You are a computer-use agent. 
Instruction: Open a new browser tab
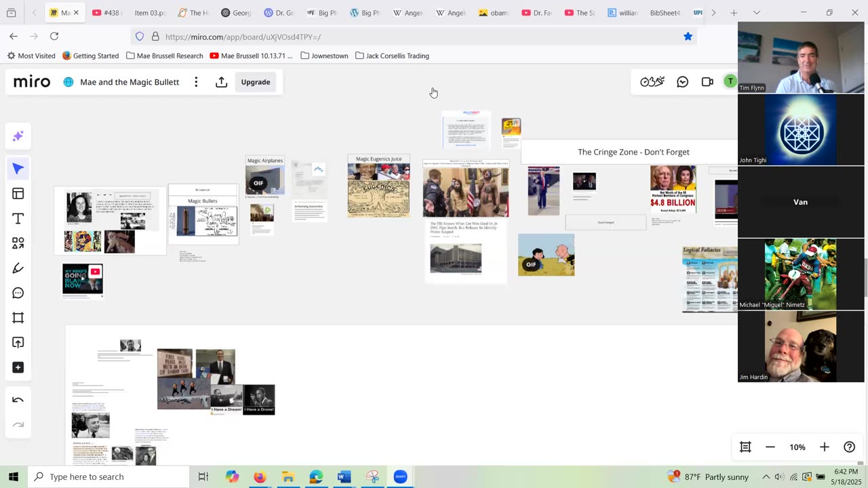pyautogui.click(x=734, y=13)
